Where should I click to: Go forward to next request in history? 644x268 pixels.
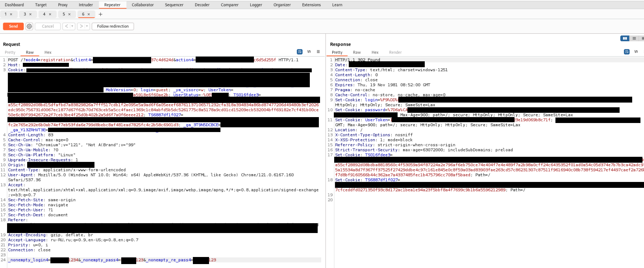point(81,26)
